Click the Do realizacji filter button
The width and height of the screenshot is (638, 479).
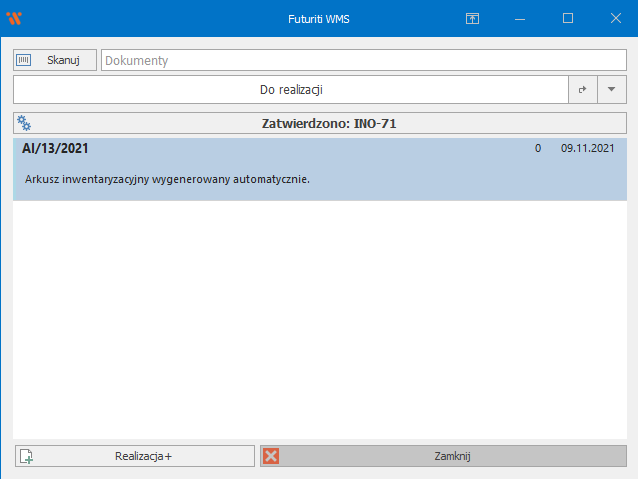(290, 90)
